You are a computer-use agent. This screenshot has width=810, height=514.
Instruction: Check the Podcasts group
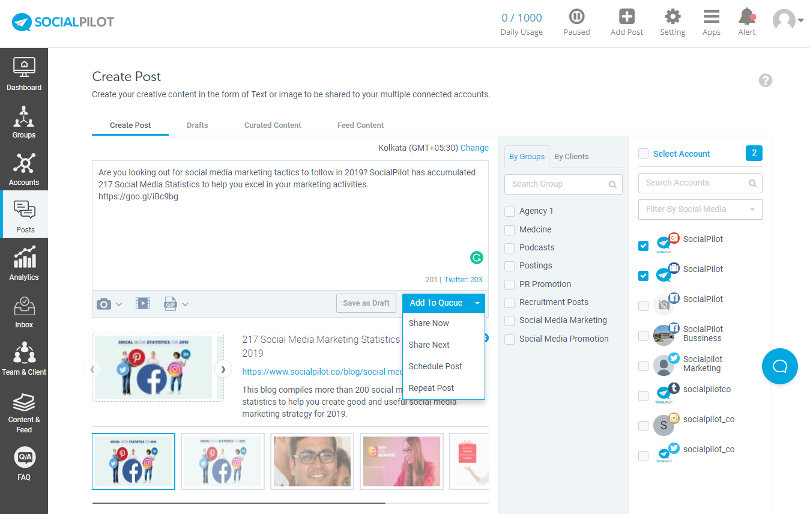(x=509, y=248)
